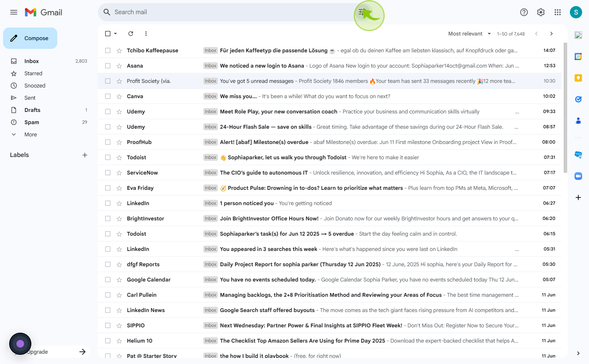The height and width of the screenshot is (364, 589).
Task: Open the Google apps grid
Action: pyautogui.click(x=558, y=12)
